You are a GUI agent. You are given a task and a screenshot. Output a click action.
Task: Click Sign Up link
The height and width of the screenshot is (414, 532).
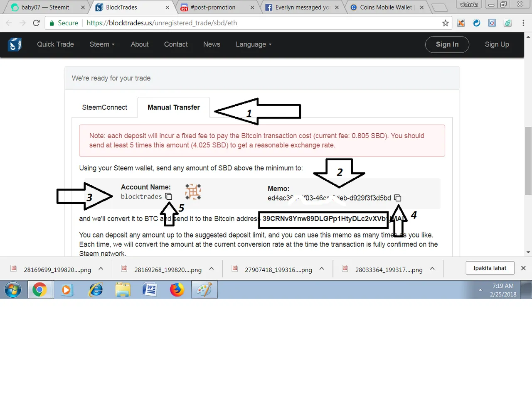(x=497, y=44)
